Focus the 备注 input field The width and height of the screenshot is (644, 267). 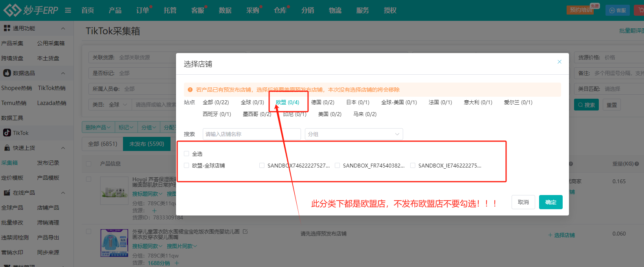[x=609, y=73]
